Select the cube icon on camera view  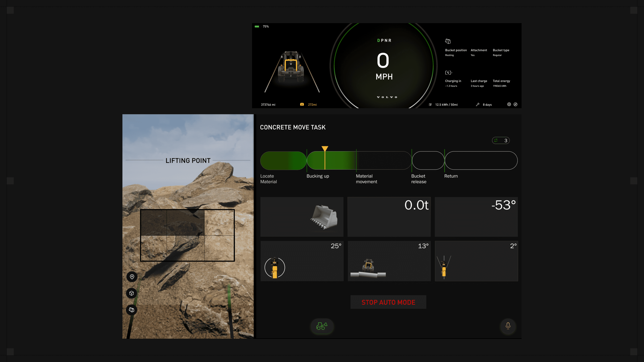(132, 293)
